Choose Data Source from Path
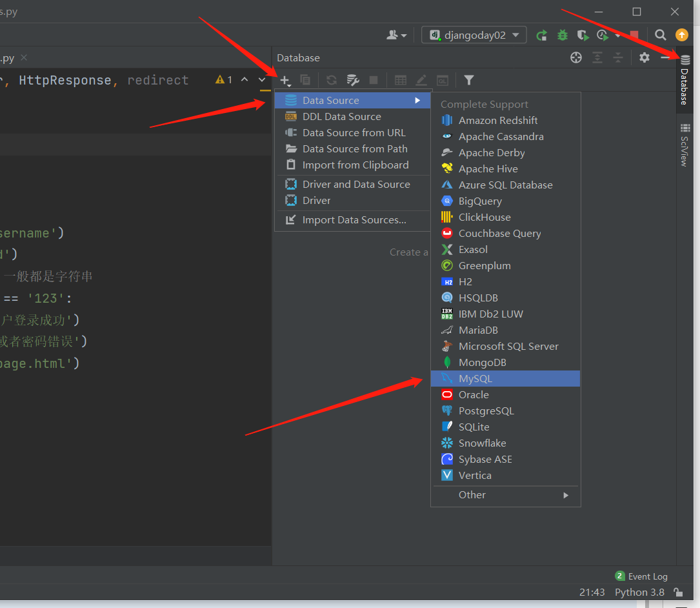700x608 pixels. (x=353, y=148)
